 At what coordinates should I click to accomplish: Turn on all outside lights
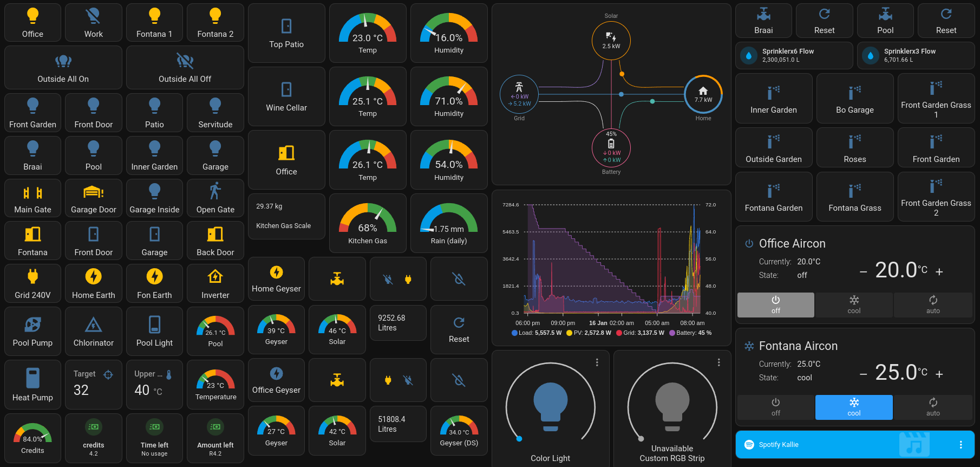click(x=63, y=67)
